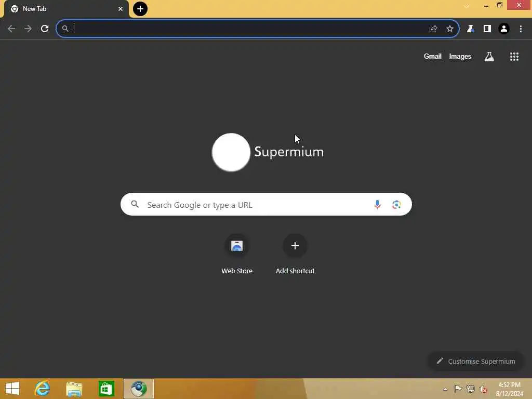Share this page icon in address bar
Image resolution: width=532 pixels, height=399 pixels.
click(433, 29)
